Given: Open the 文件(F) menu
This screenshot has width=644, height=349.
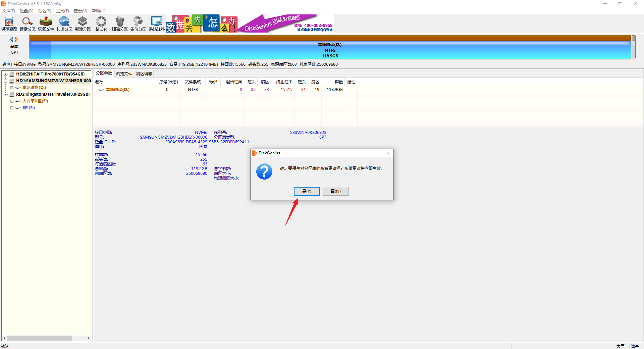Looking at the screenshot, I should click(x=9, y=11).
